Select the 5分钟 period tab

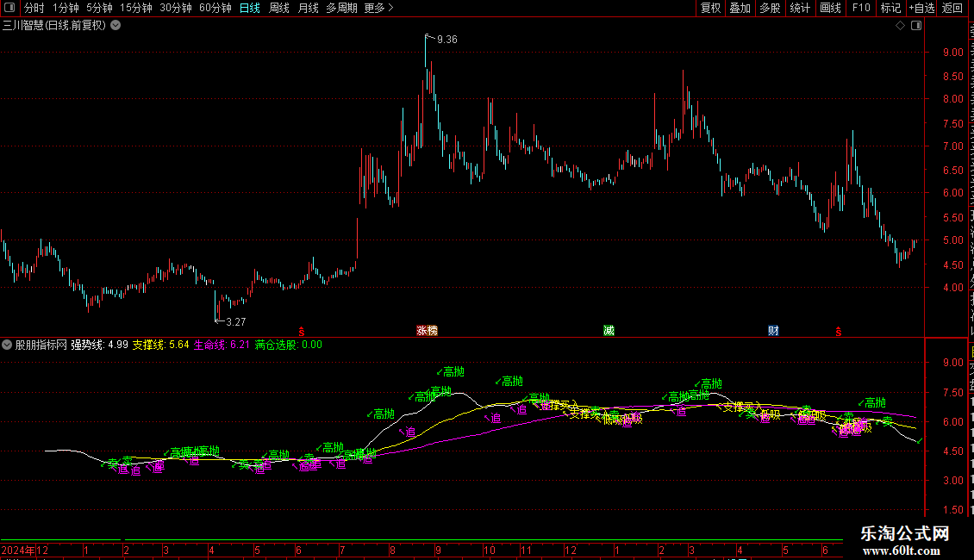pos(99,8)
